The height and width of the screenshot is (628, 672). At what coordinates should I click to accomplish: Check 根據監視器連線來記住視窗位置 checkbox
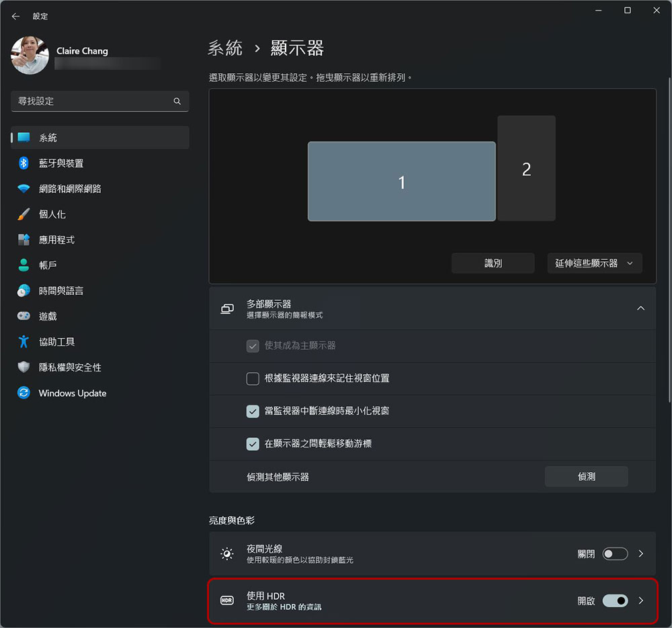pyautogui.click(x=253, y=378)
